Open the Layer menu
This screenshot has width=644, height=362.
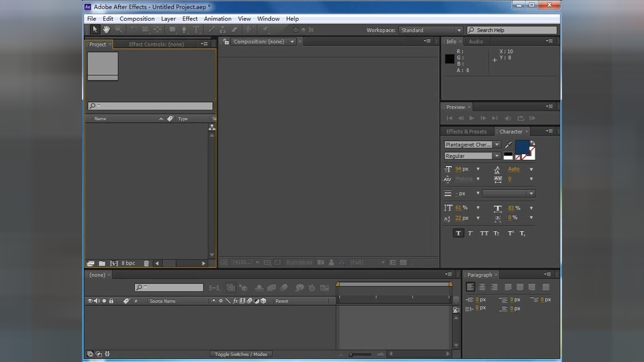pos(168,19)
